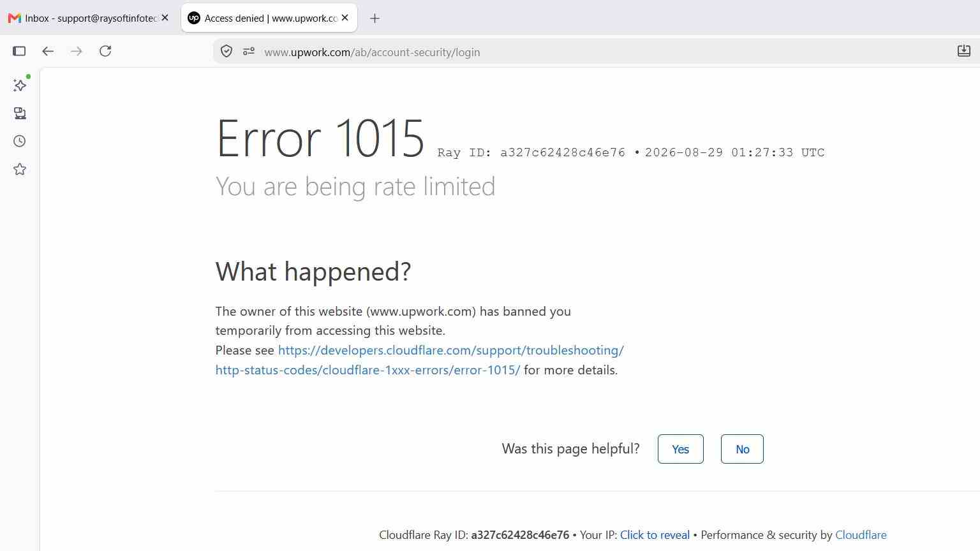
Task: Close the Gmail Inbox tab
Action: pos(165,18)
